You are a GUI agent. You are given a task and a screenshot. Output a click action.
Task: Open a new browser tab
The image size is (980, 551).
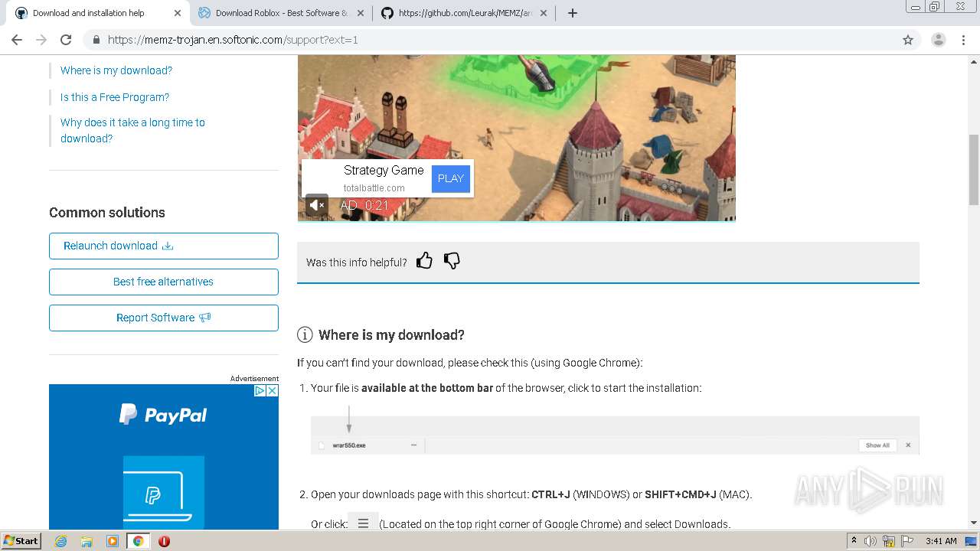(573, 13)
